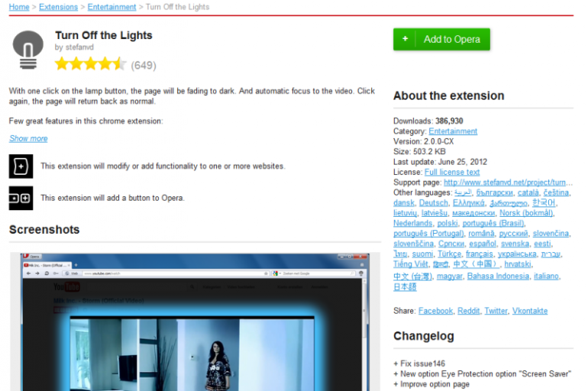Click Last update June 25, 2012 text
588x391 pixels.
tap(441, 162)
